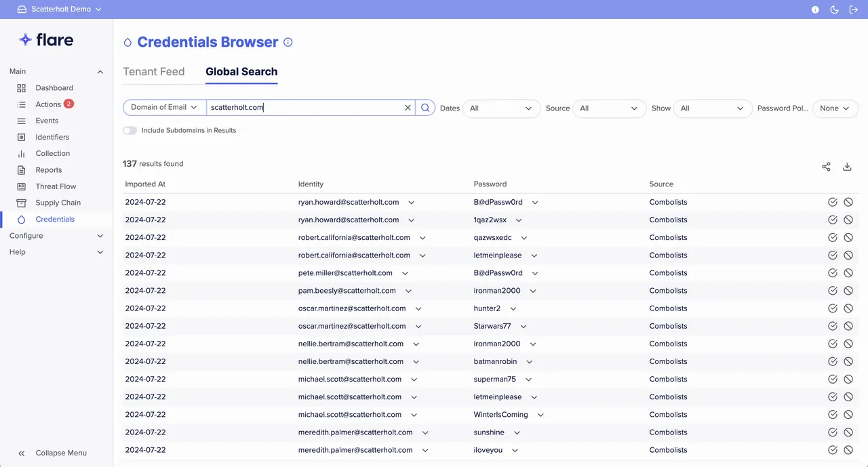Screen dimensions: 868x467
Task: Enable Include Subdomains in Results
Action: click(x=130, y=130)
